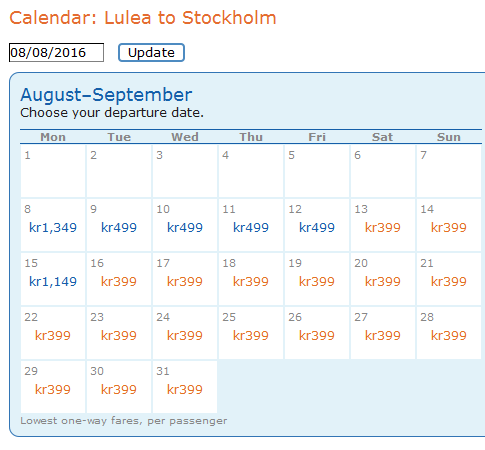Focus the date field showing 08/08/2016
This screenshot has width=485, height=450.
pyautogui.click(x=56, y=53)
